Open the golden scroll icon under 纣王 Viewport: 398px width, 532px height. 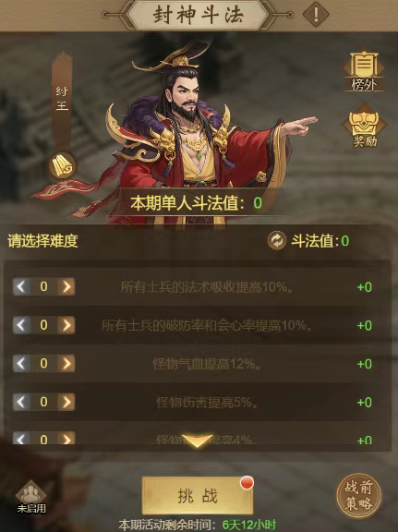pos(62,165)
